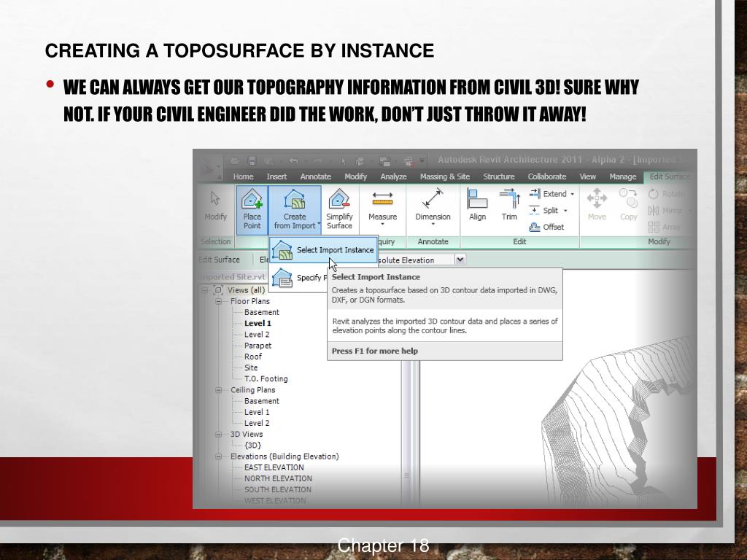Click the Copy tool
747x560 pixels.
(628, 205)
